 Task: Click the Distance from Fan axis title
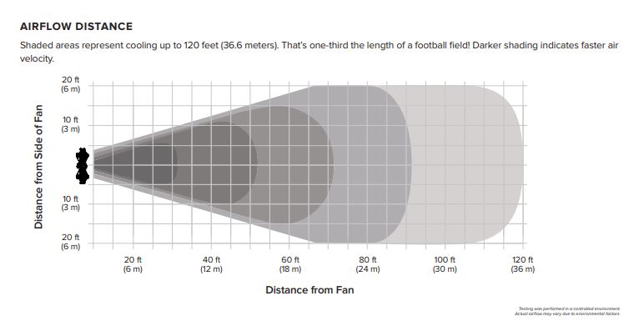(309, 290)
